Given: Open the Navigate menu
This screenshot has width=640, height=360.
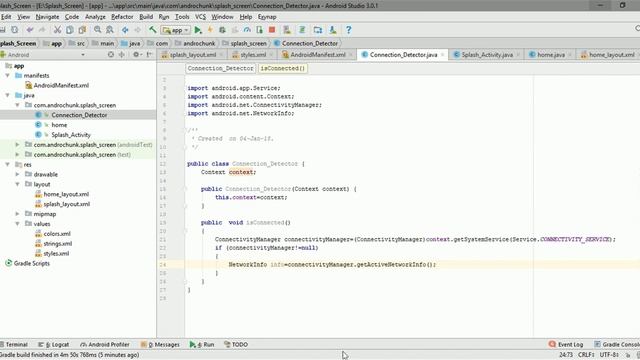Looking at the screenshot, I should click(x=47, y=17).
